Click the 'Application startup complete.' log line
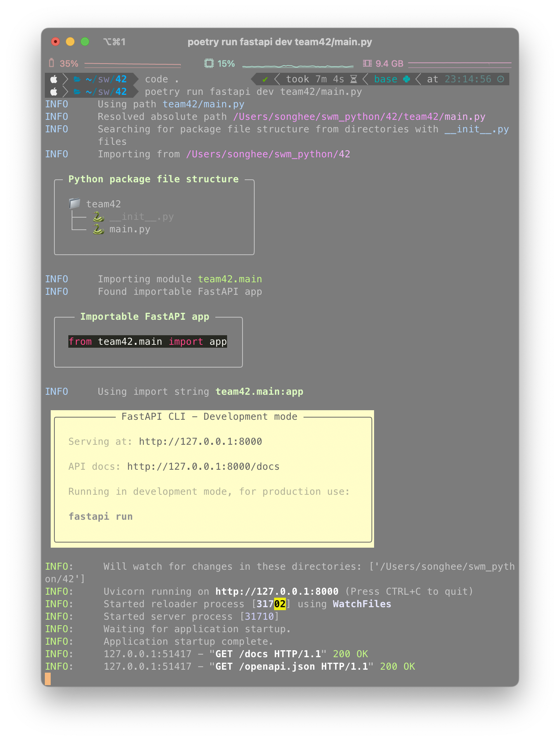The width and height of the screenshot is (560, 741). coord(189,641)
